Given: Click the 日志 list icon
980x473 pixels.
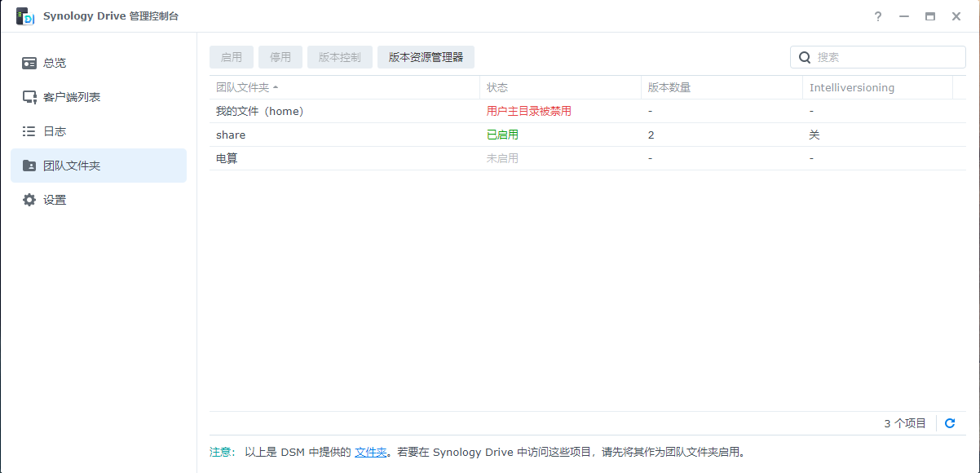Looking at the screenshot, I should coord(29,131).
